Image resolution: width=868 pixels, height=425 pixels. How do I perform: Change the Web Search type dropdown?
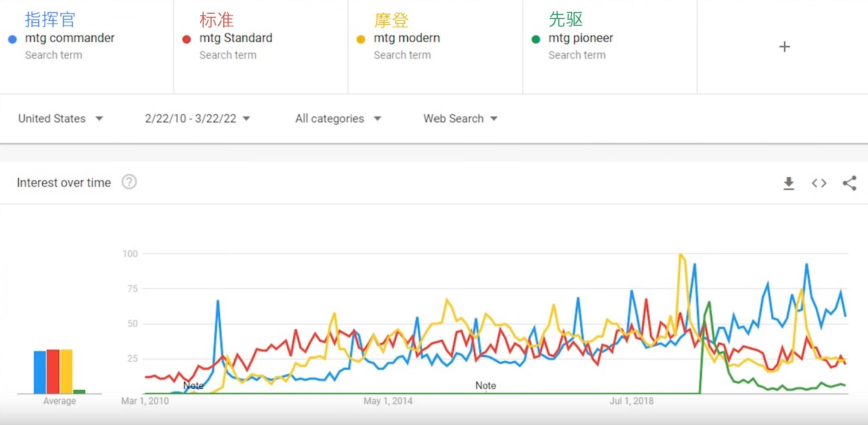tap(460, 119)
